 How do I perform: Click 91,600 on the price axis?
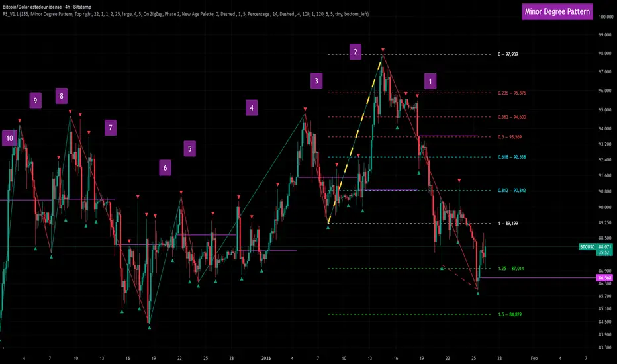tap(606, 175)
